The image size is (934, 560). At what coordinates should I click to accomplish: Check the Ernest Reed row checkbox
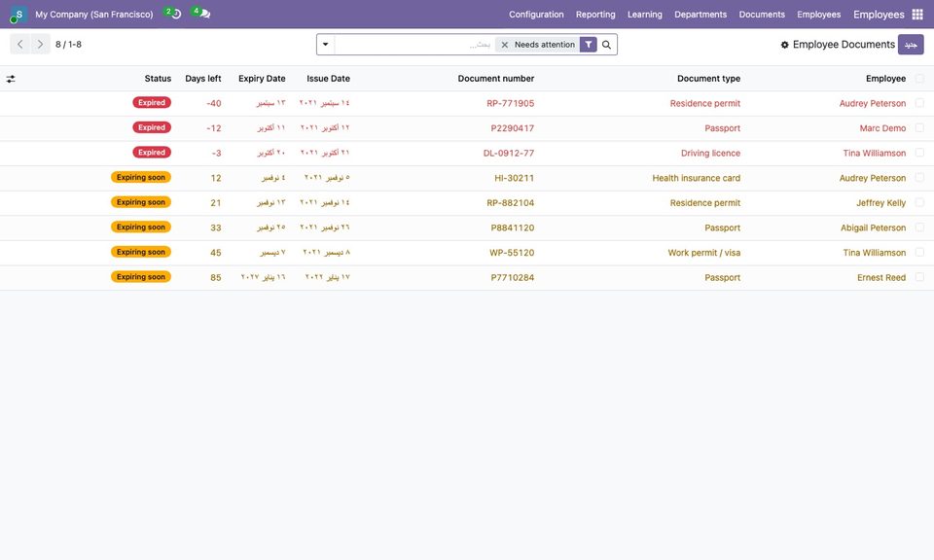coord(919,278)
